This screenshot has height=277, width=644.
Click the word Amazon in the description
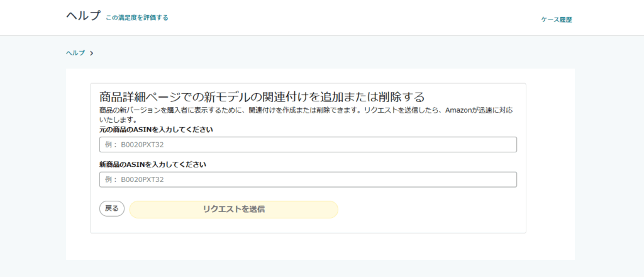[x=461, y=110]
